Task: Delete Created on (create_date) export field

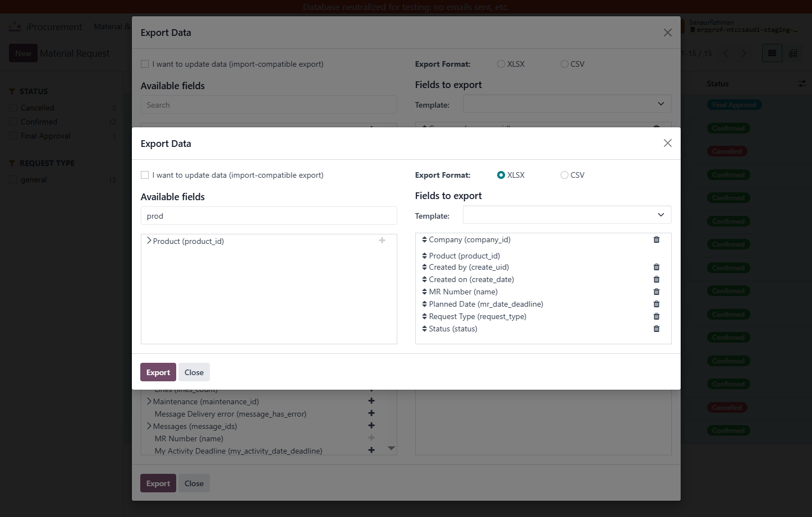Action: (x=657, y=279)
